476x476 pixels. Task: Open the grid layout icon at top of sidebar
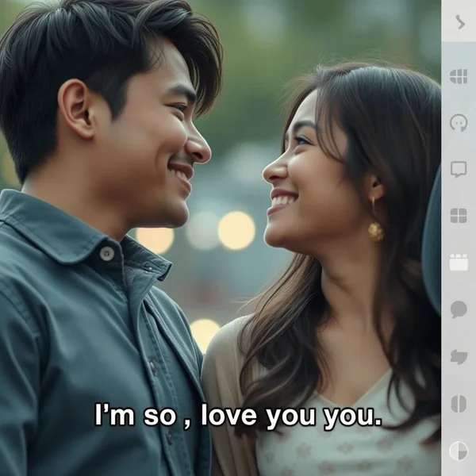[459, 76]
